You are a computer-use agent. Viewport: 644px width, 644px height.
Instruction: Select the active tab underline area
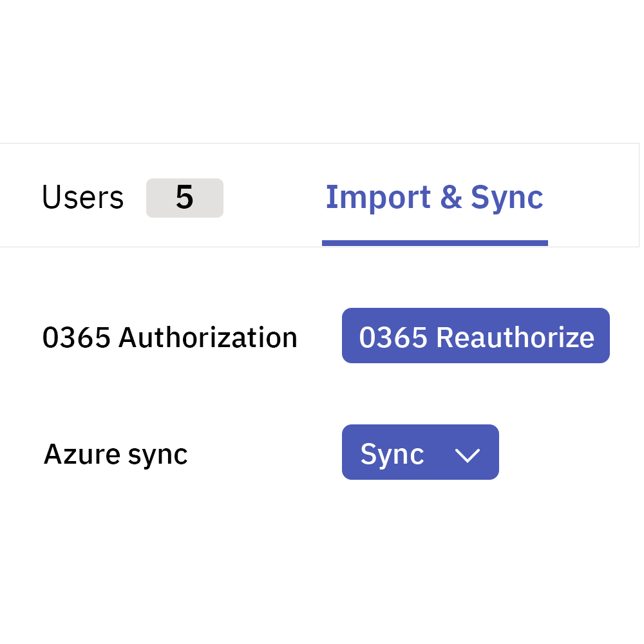(435, 241)
